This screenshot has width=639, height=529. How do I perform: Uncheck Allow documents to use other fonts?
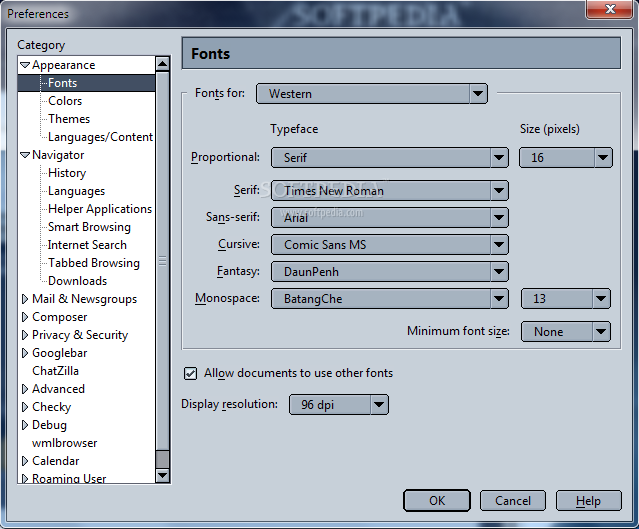click(190, 373)
